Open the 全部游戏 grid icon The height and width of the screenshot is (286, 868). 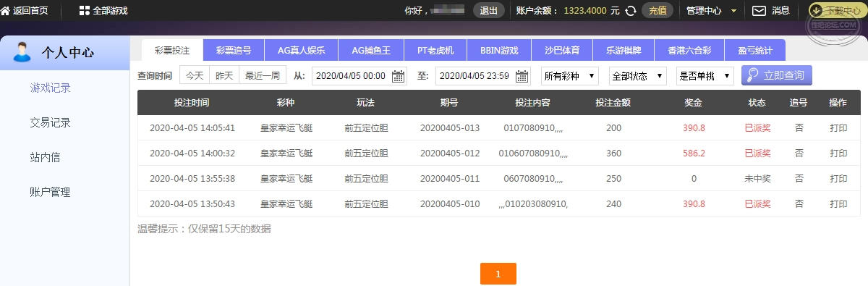[85, 10]
